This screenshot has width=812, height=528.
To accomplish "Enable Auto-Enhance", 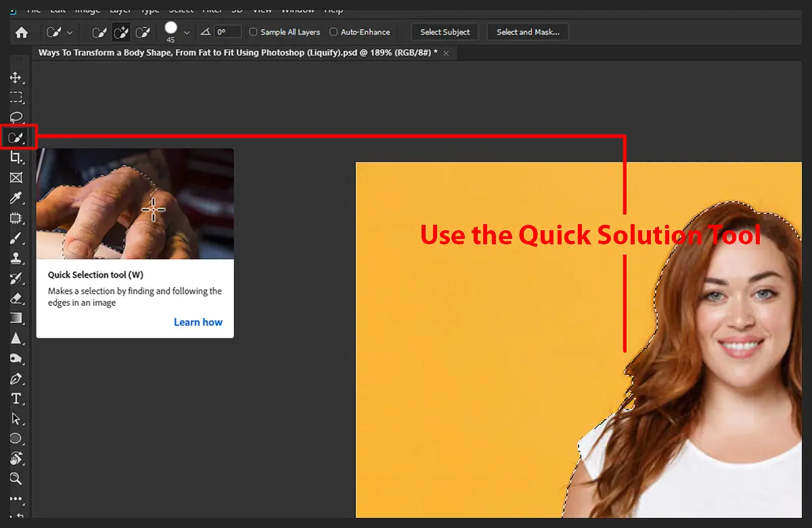I will pyautogui.click(x=334, y=32).
